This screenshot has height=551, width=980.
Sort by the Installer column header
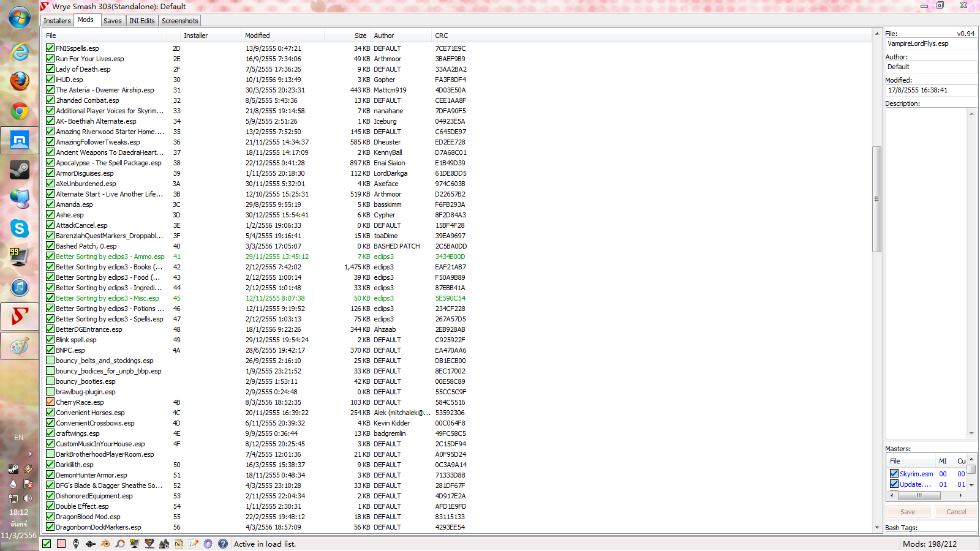[x=211, y=36]
